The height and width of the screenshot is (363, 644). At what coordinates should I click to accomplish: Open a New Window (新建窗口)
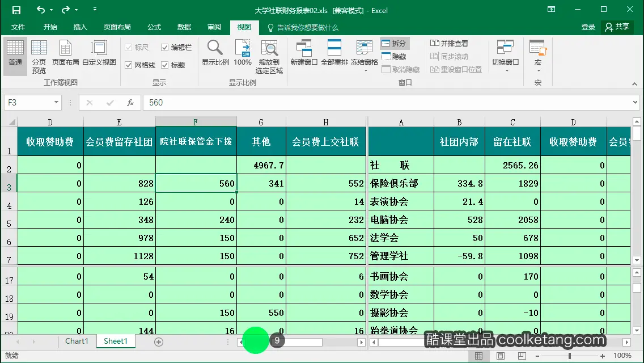tap(304, 53)
